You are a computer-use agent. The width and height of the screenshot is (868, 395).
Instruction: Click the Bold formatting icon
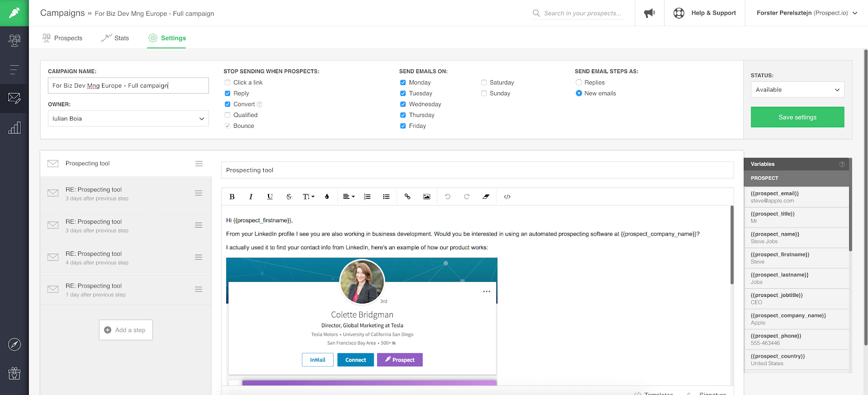232,197
